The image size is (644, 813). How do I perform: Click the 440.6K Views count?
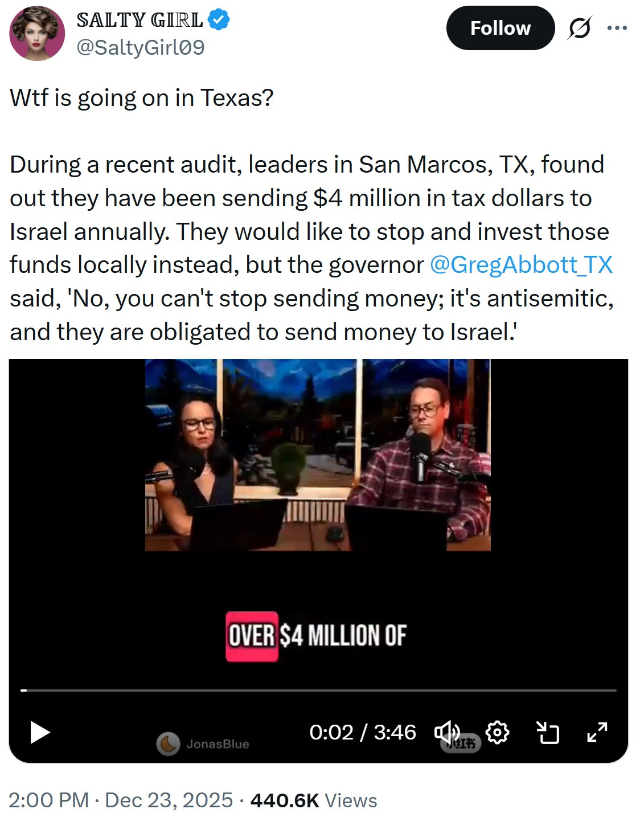tap(314, 800)
